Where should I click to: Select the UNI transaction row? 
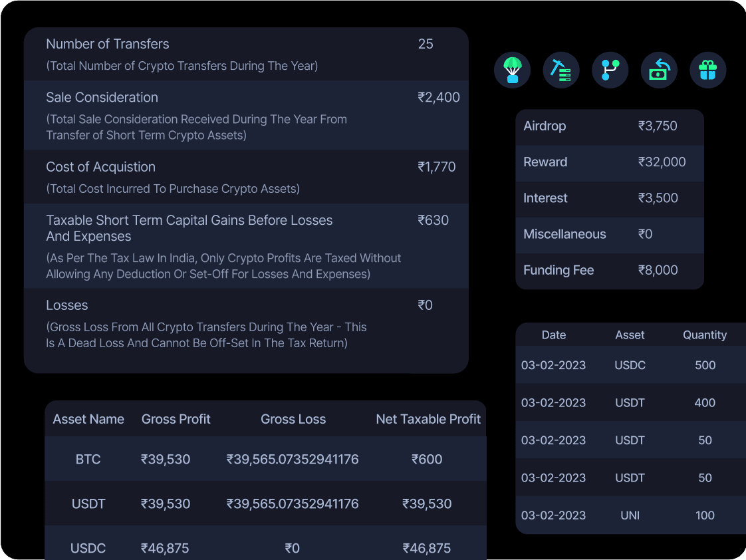tap(630, 515)
